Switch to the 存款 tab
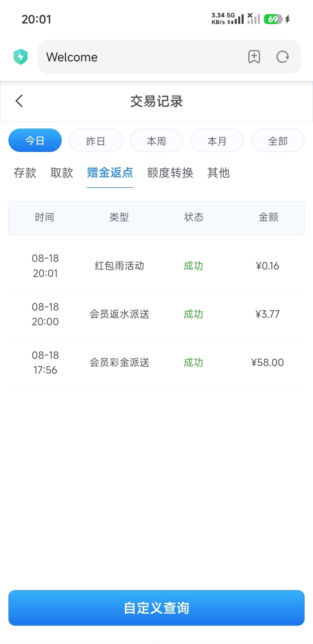The image size is (313, 644). click(x=25, y=173)
